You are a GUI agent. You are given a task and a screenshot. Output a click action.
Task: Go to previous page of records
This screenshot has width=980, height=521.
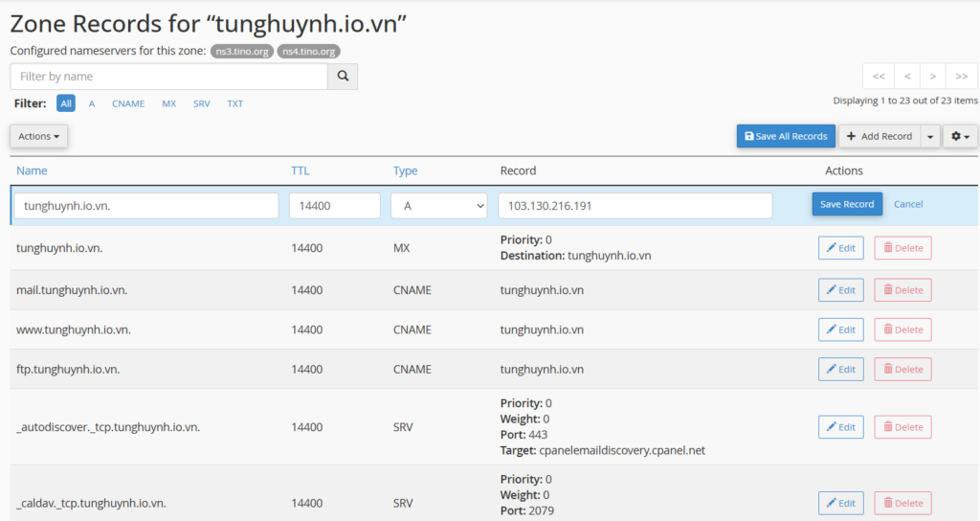906,77
